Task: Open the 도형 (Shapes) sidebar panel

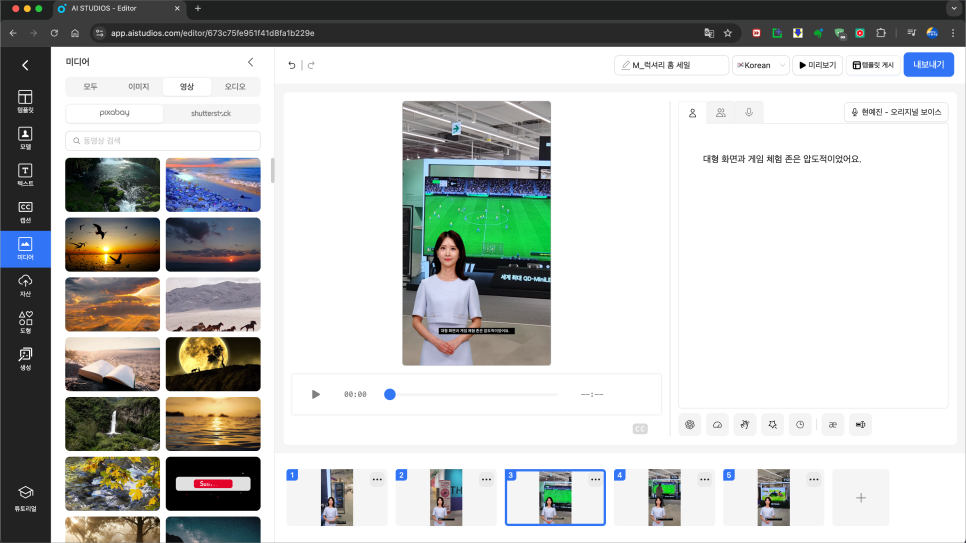Action: 25,322
